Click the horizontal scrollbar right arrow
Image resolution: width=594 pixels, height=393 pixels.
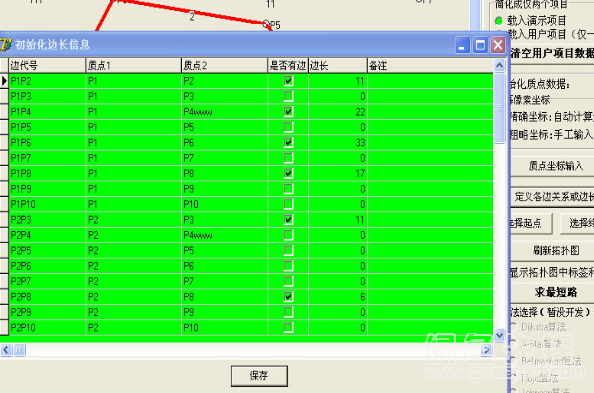(486, 349)
